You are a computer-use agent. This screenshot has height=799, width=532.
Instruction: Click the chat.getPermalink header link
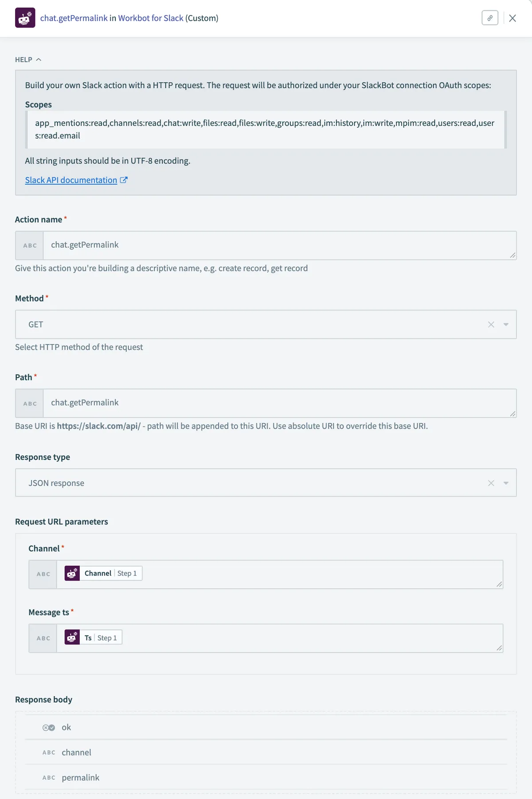[x=74, y=18]
